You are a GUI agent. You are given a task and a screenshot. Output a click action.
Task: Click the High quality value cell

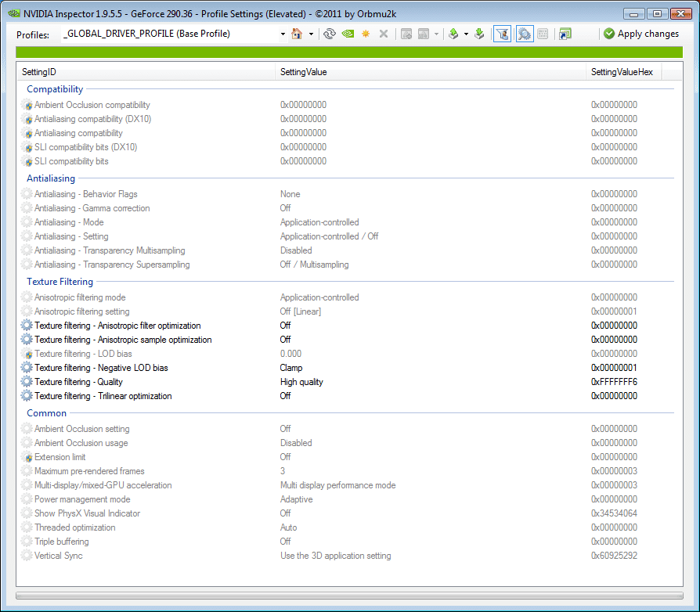(301, 382)
